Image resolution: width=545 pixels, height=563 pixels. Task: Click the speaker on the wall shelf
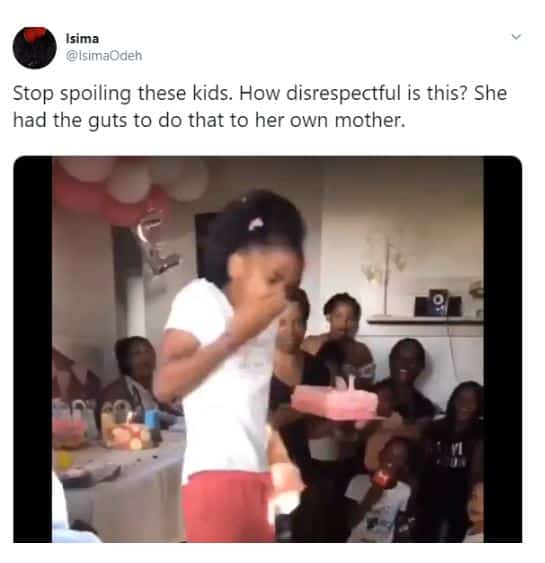click(x=438, y=303)
